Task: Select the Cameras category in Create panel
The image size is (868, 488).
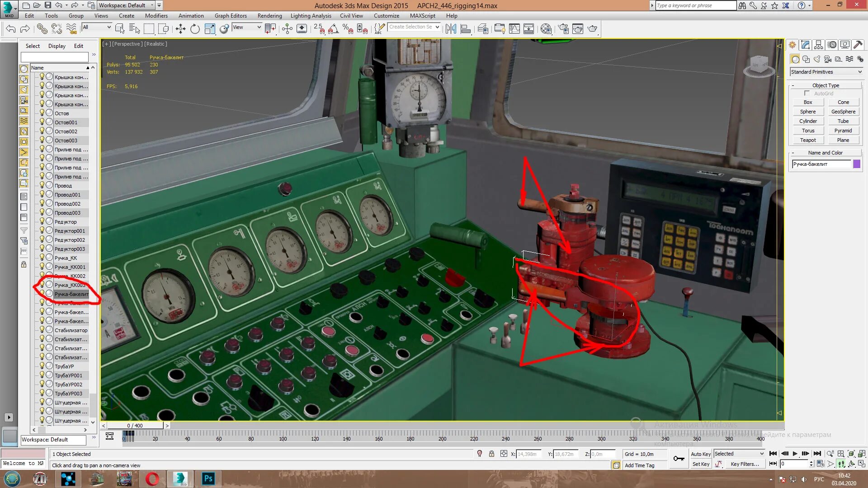Action: 827,59
